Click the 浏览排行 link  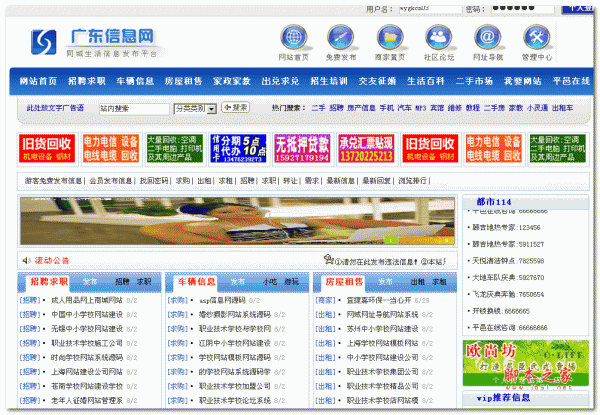tap(412, 181)
